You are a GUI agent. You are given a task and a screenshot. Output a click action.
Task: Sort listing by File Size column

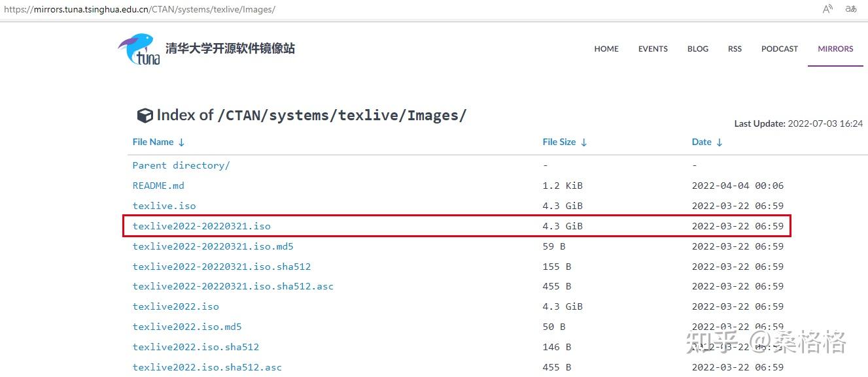tap(559, 142)
